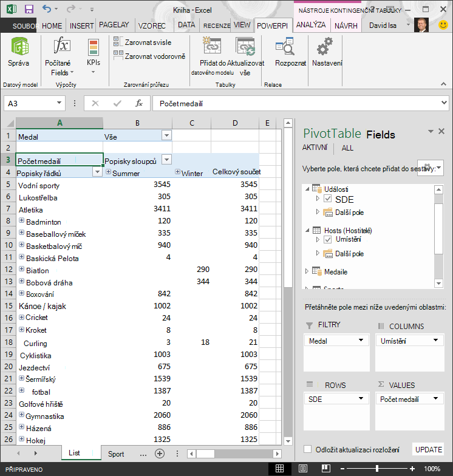453x476 pixels.
Task: Zoom in with the plus button
Action: 412,469
